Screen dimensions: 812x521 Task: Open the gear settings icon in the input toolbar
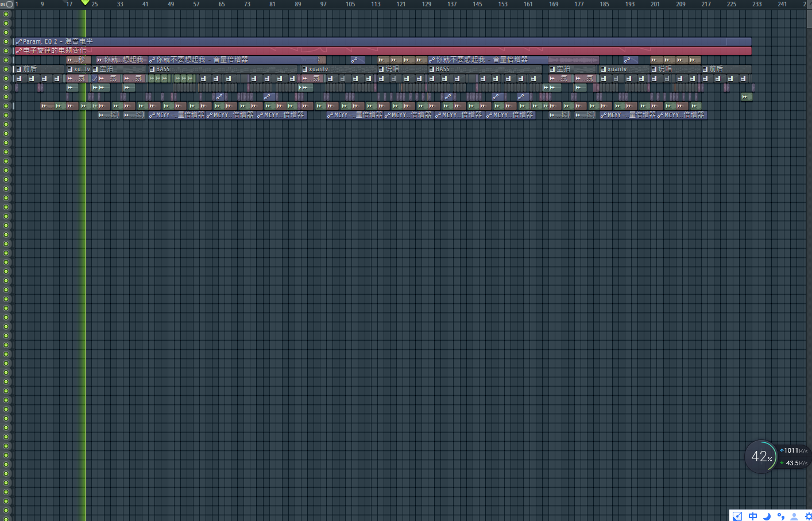click(807, 516)
